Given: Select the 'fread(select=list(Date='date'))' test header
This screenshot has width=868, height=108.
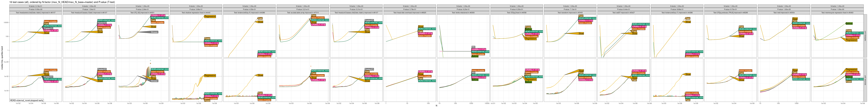Looking at the screenshot, I should coord(36,13).
